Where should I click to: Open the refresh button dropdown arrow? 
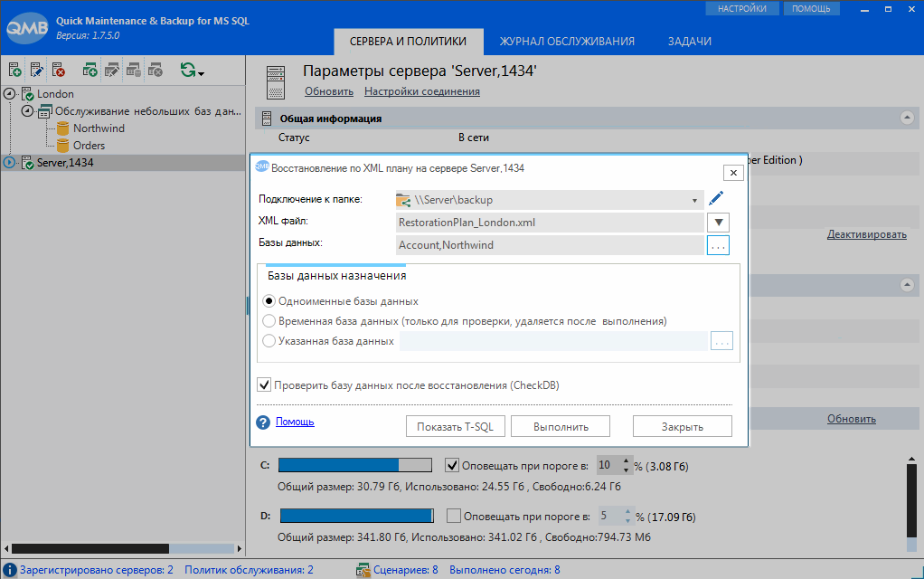202,73
